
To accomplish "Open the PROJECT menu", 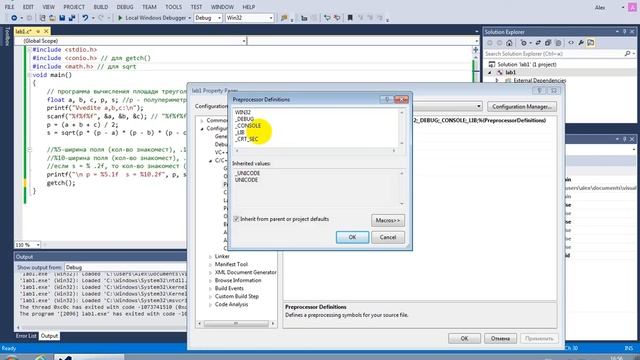I will pyautogui.click(x=74, y=7).
